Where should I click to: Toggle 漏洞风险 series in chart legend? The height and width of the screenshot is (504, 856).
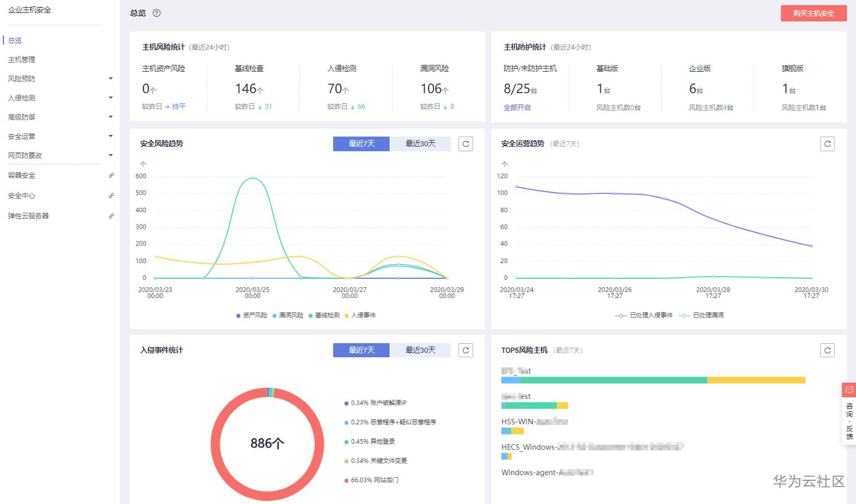pos(288,315)
